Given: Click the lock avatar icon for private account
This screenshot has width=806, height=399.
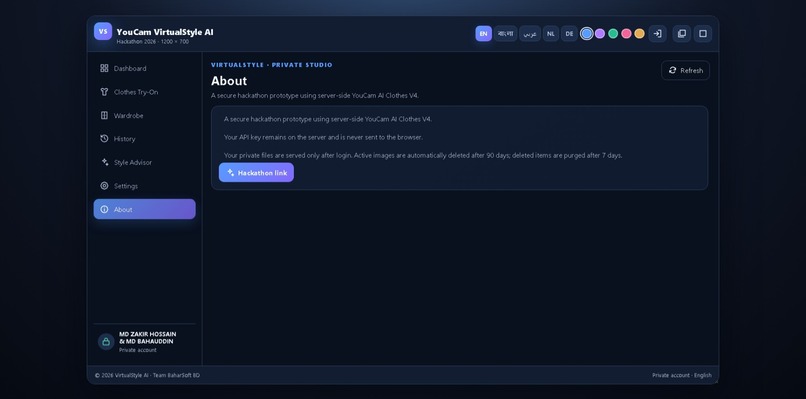Looking at the screenshot, I should point(106,341).
